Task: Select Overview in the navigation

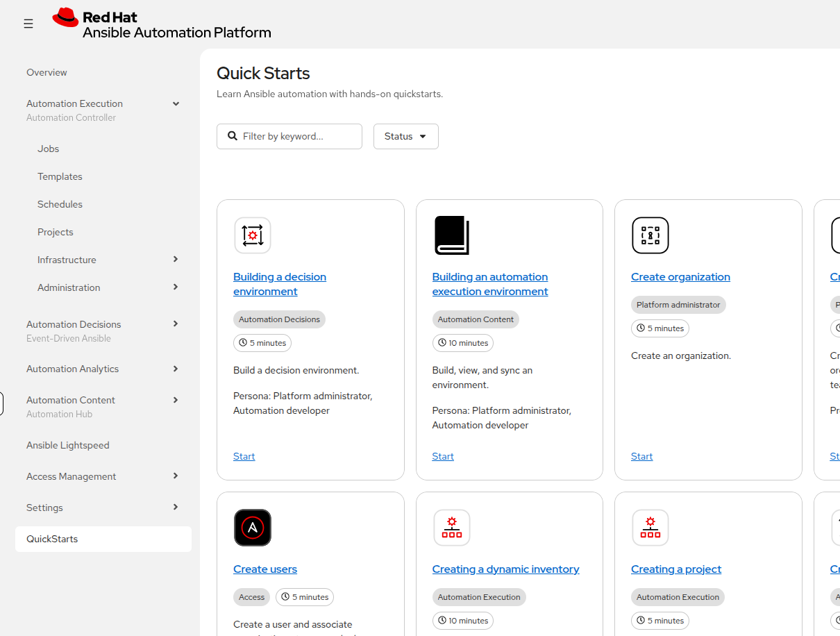Action: tap(47, 72)
